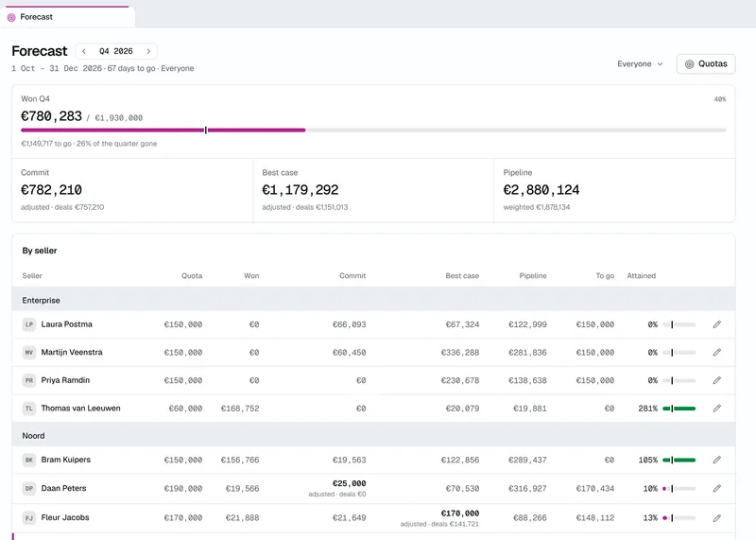
Task: Click the DP avatar for Daan Peters
Action: coord(29,488)
